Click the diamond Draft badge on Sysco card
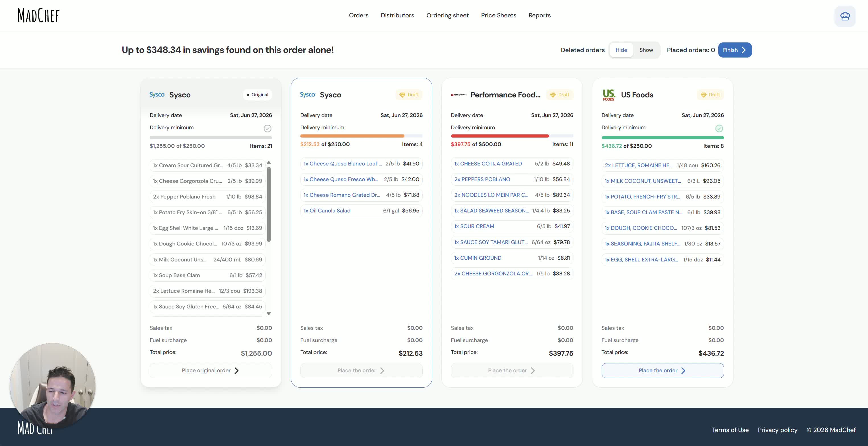The image size is (868, 446). click(x=409, y=95)
